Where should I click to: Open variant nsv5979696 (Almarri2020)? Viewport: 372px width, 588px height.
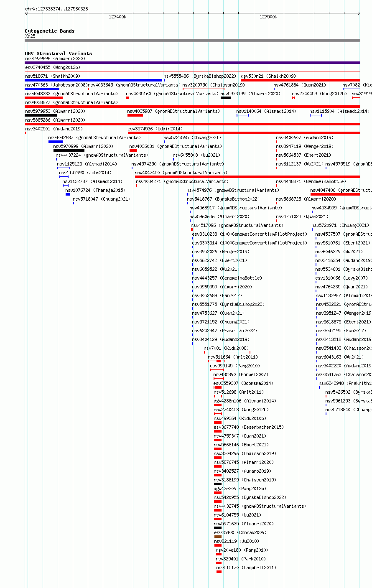55,59
